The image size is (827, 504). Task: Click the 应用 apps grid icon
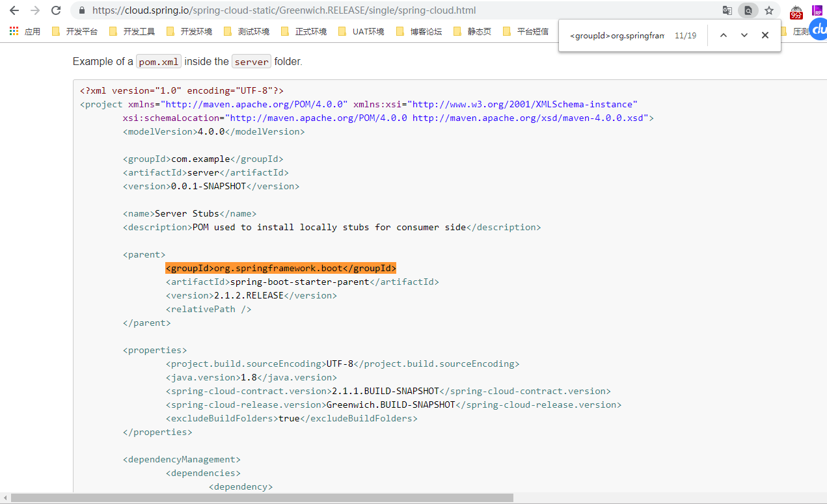(13, 31)
